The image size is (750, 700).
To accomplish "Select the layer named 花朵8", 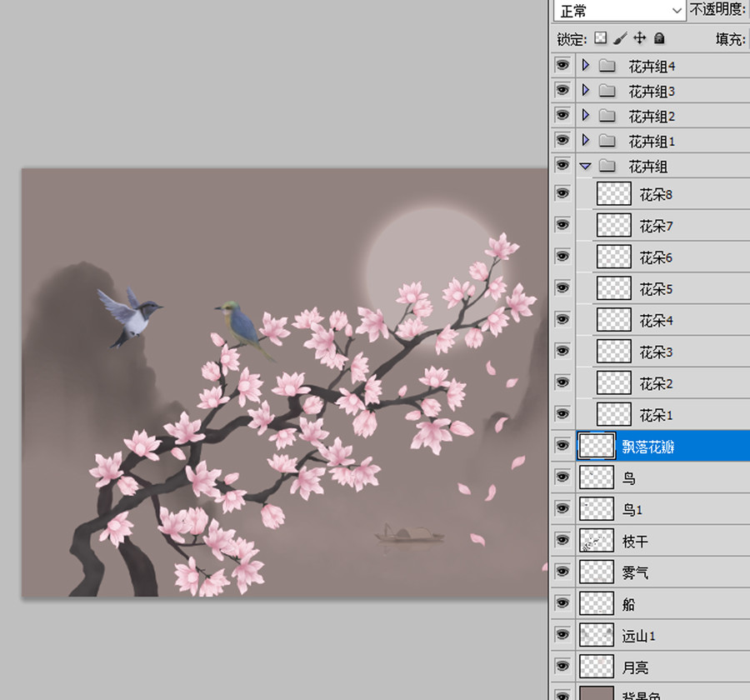I will pos(657,195).
